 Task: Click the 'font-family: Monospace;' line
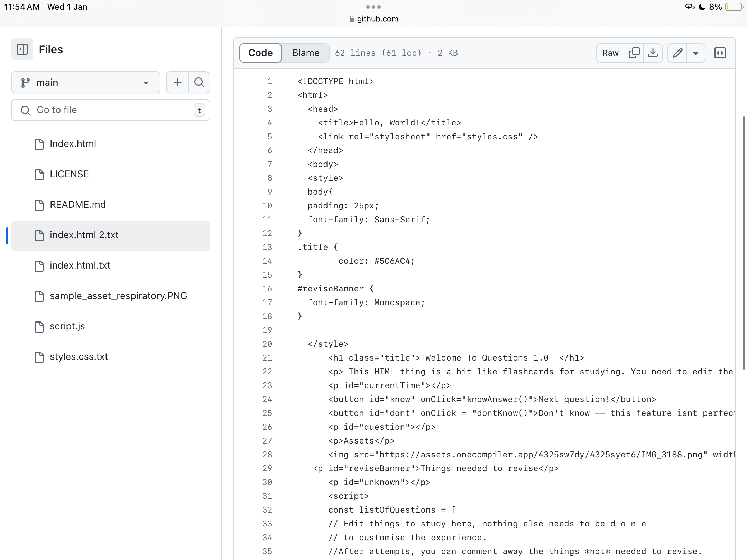[366, 302]
